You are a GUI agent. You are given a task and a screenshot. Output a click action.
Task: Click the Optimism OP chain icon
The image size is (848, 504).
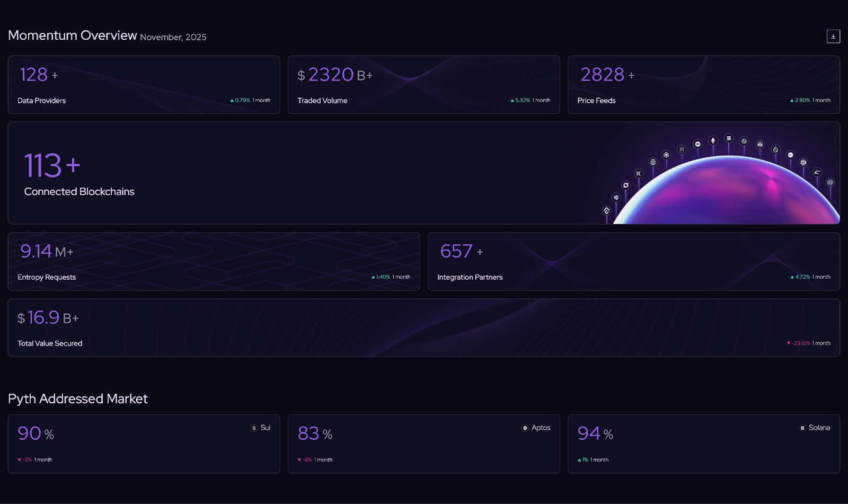tap(697, 144)
